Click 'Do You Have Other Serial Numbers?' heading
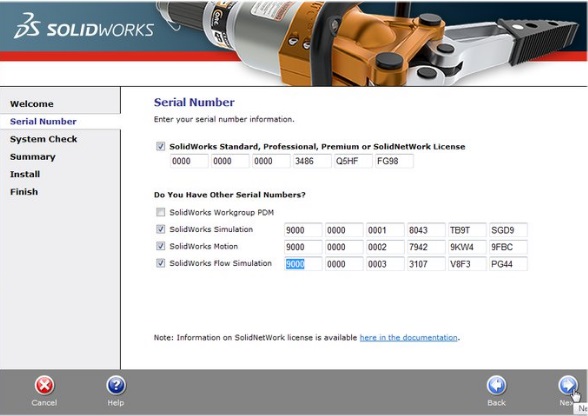This screenshot has height=416, width=588. (230, 195)
